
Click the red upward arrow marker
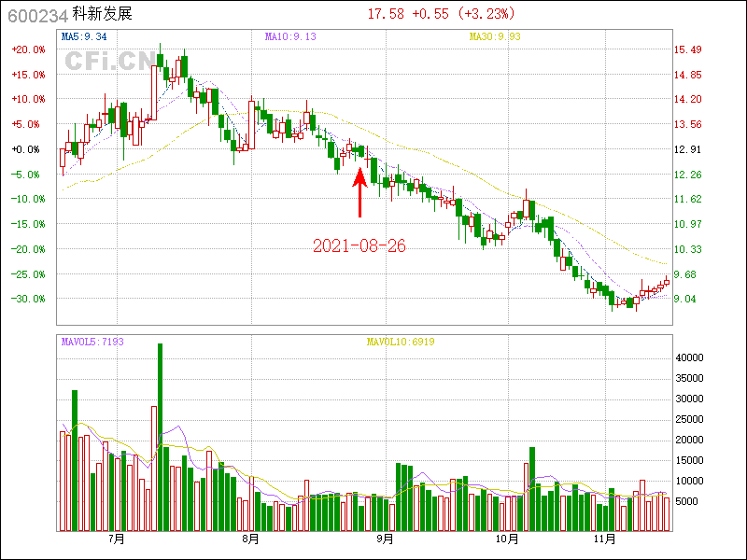tap(359, 191)
